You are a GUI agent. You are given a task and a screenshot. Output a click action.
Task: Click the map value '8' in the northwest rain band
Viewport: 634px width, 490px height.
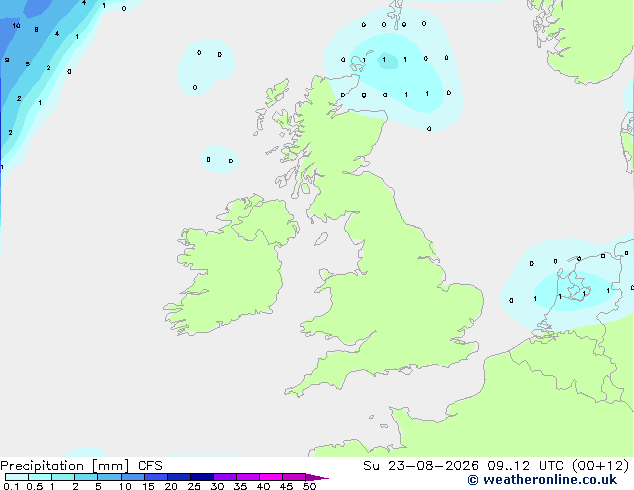[36, 30]
